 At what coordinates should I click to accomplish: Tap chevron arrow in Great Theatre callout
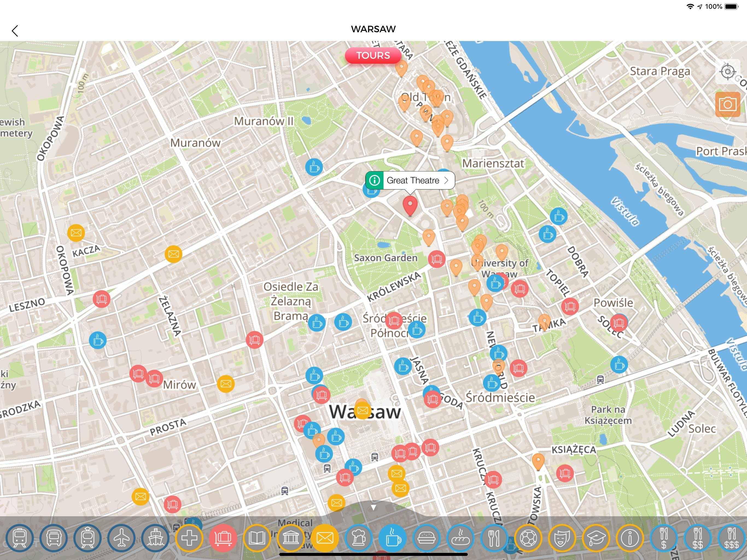click(x=447, y=180)
